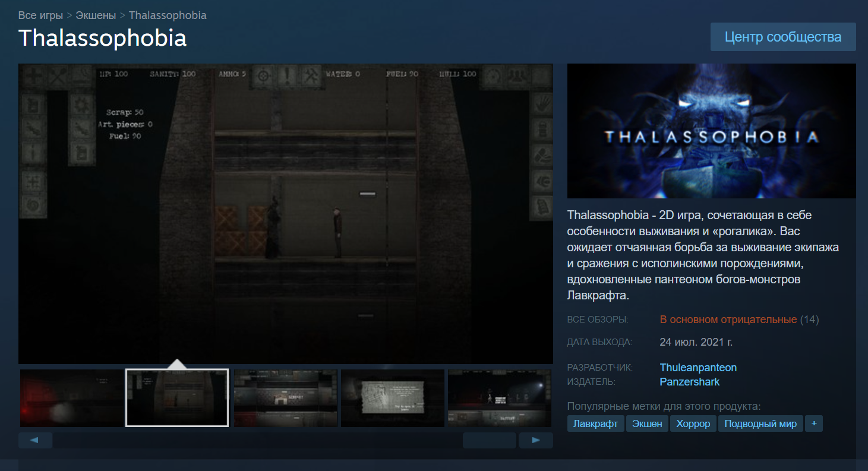Click the "ВСЕ ОБЗОРЫ:" label
Screen dimensions: 868x471
pyautogui.click(x=598, y=320)
